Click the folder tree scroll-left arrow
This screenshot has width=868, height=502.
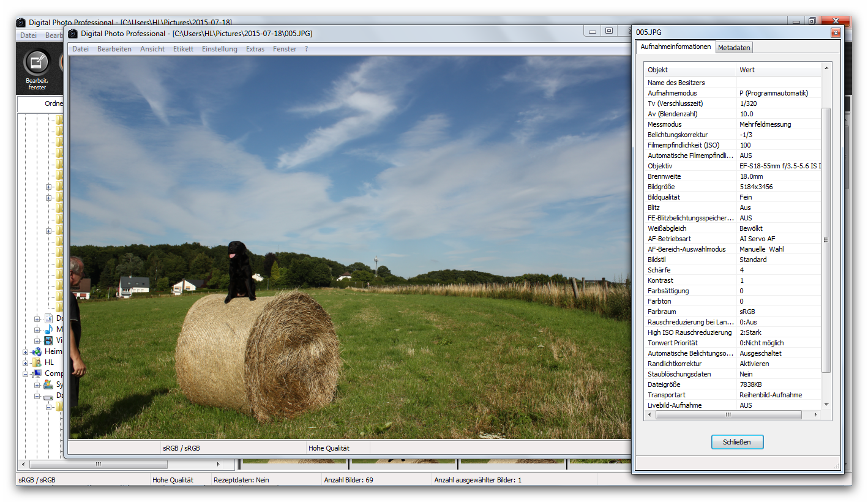tap(23, 465)
